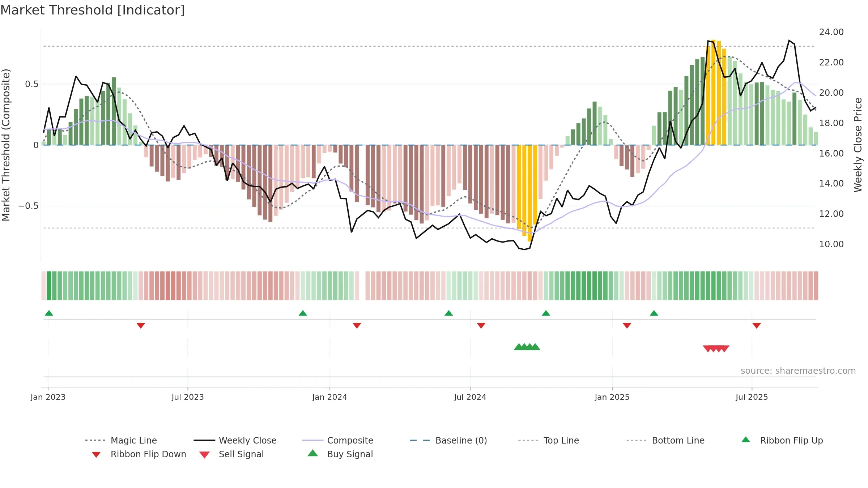Click the Ribbon Flip Up marker near Feb 2025

pyautogui.click(x=654, y=313)
